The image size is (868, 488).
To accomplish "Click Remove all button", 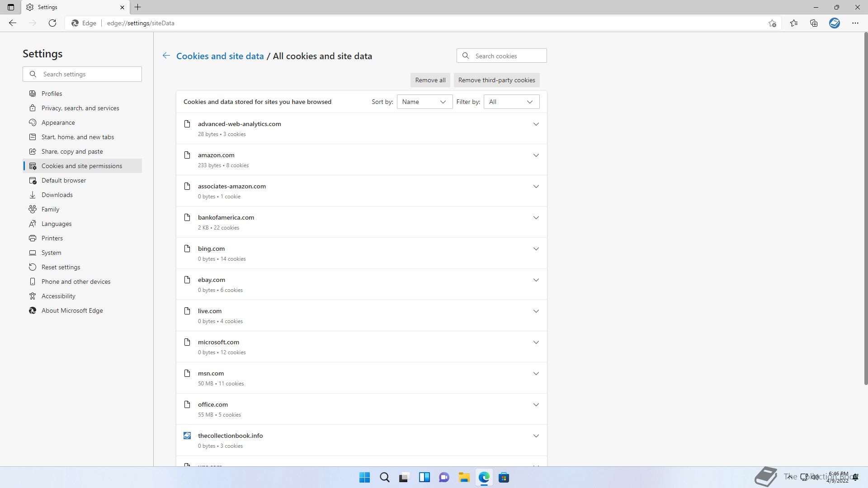I will pyautogui.click(x=430, y=80).
